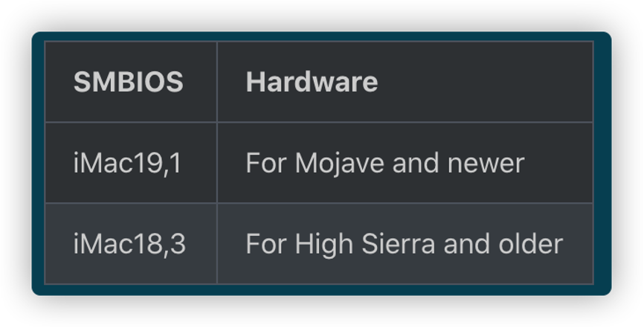This screenshot has width=644, height=328.
Task: Click the word High in last row
Action: (324, 244)
